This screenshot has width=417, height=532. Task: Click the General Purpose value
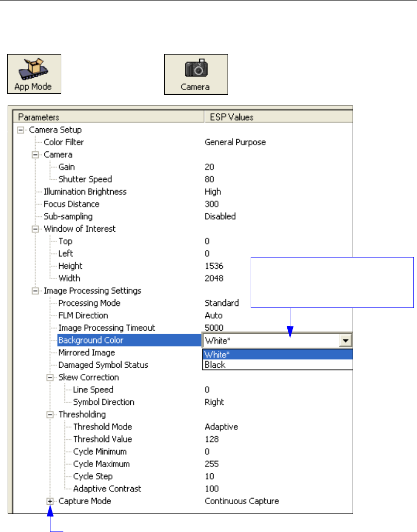pyautogui.click(x=235, y=142)
